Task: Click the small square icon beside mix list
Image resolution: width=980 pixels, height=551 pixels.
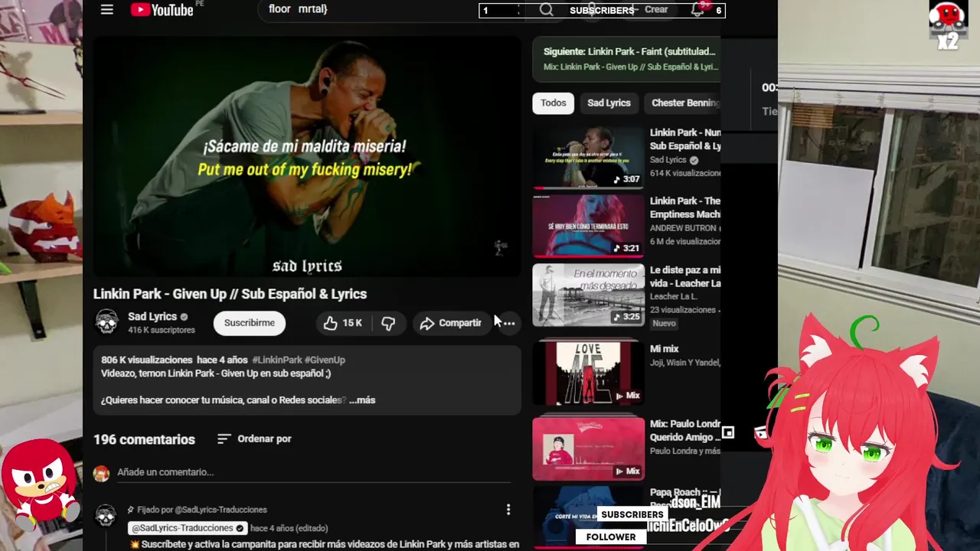Action: click(x=728, y=433)
